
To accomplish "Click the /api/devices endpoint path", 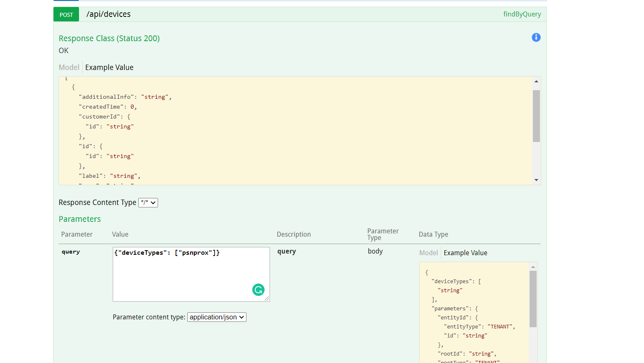I will (108, 14).
